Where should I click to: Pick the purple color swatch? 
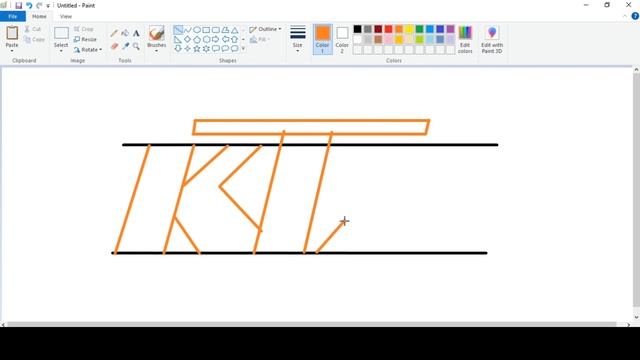(x=451, y=29)
